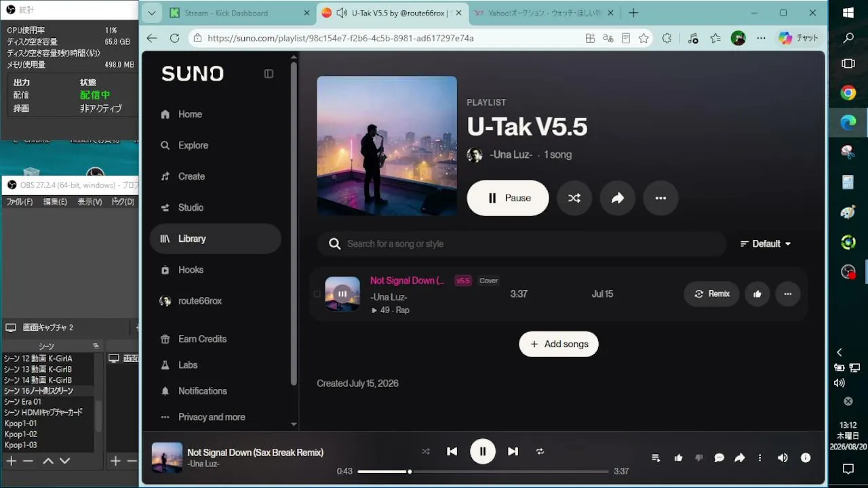Like the playing song in player bar
This screenshot has width=868, height=488.
point(678,458)
